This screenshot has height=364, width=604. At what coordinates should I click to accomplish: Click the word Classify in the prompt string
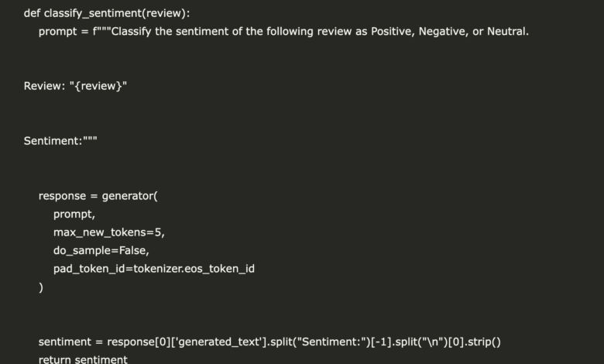coord(131,32)
